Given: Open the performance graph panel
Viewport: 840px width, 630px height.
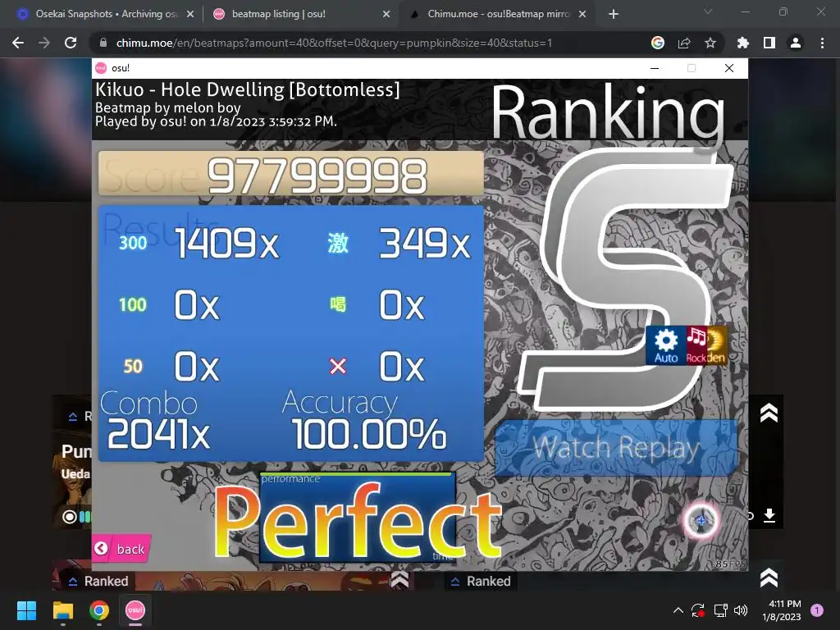Looking at the screenshot, I should (x=358, y=517).
